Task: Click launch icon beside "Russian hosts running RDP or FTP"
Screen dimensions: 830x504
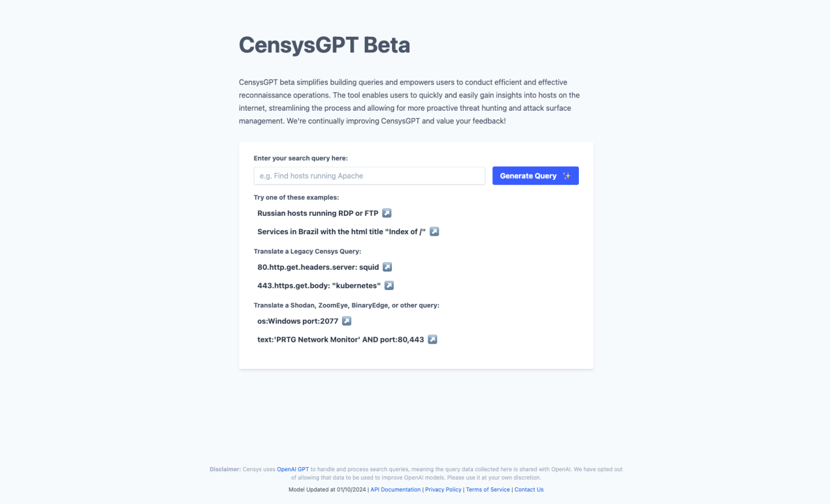Action: [387, 213]
